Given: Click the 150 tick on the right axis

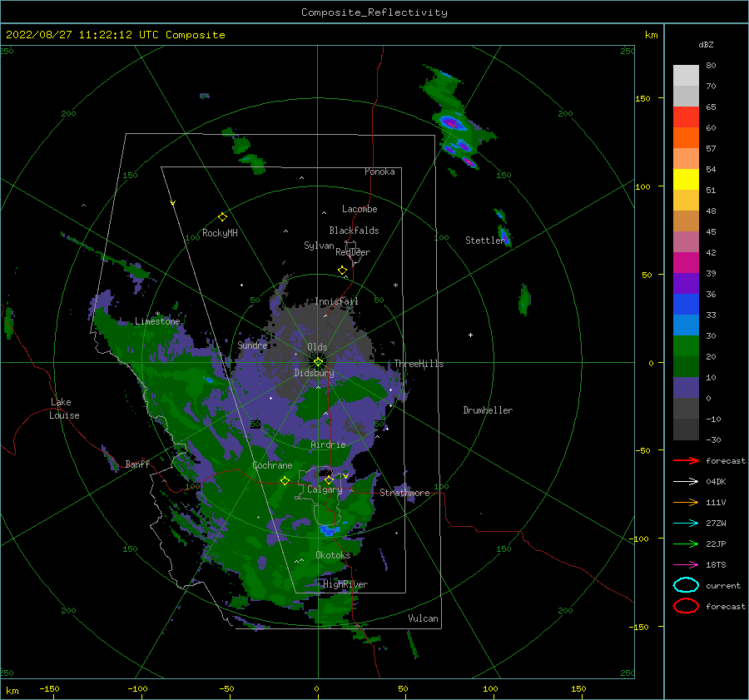Looking at the screenshot, I should [642, 98].
